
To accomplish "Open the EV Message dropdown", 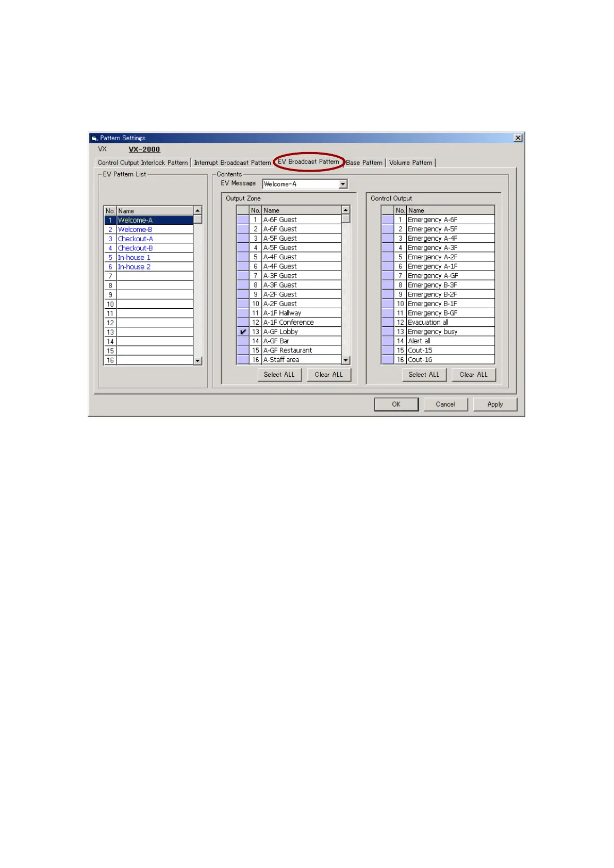I will pos(343,184).
